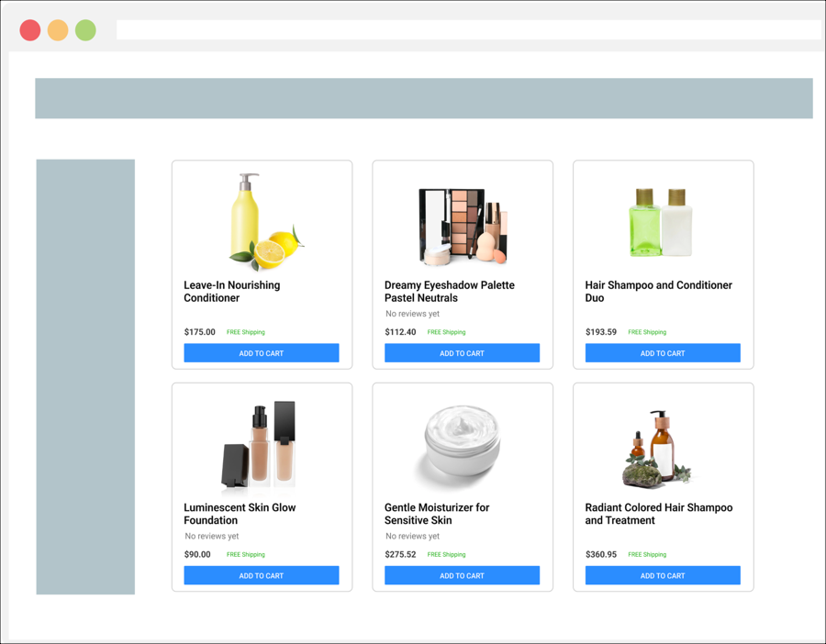Open the Dreamy Eyeshadow Palette Pastel Neutrals title
The height and width of the screenshot is (644, 826).
(x=450, y=291)
